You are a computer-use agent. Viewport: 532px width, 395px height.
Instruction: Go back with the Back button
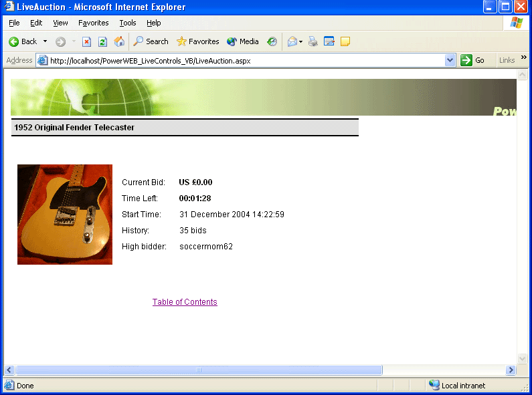pos(23,41)
